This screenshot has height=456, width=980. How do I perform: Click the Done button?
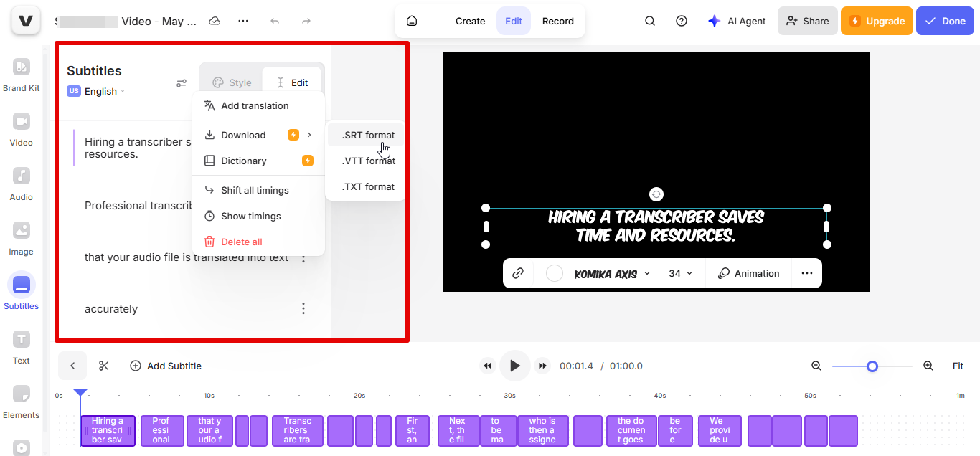pyautogui.click(x=945, y=21)
